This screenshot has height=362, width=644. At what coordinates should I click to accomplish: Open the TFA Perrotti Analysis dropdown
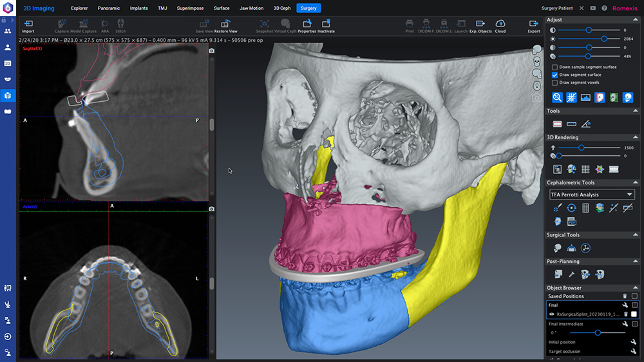point(592,195)
